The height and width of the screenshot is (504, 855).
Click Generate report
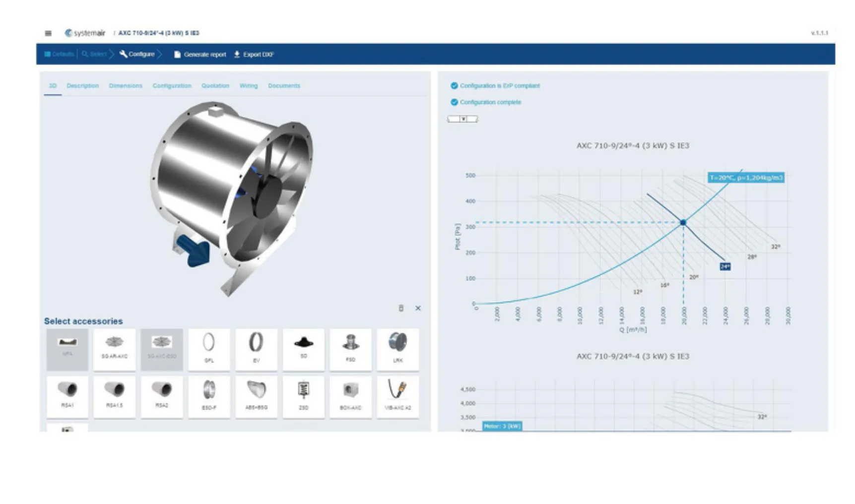200,55
